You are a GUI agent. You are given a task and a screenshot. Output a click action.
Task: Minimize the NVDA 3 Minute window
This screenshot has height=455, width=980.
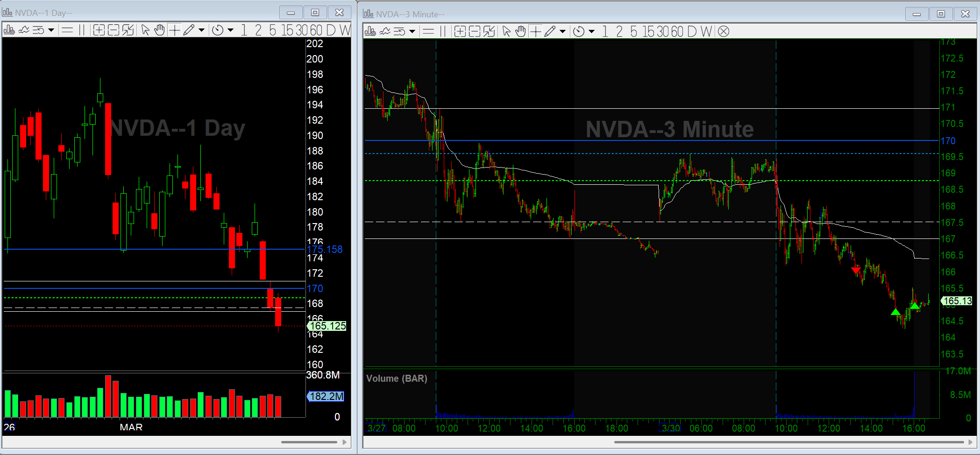coord(916,14)
